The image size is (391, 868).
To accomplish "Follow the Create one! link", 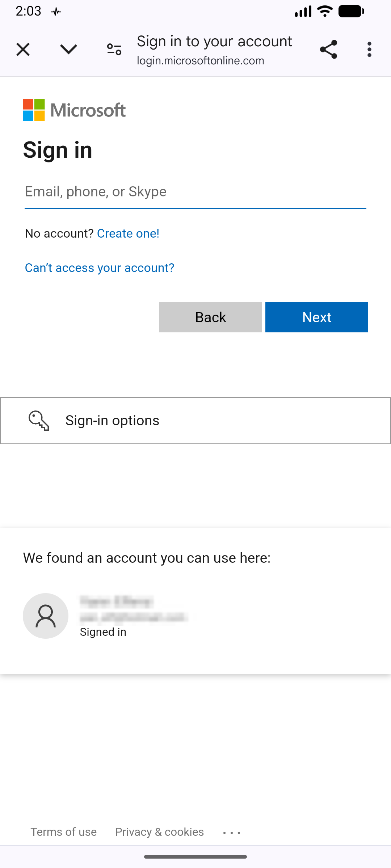I will coord(128,233).
